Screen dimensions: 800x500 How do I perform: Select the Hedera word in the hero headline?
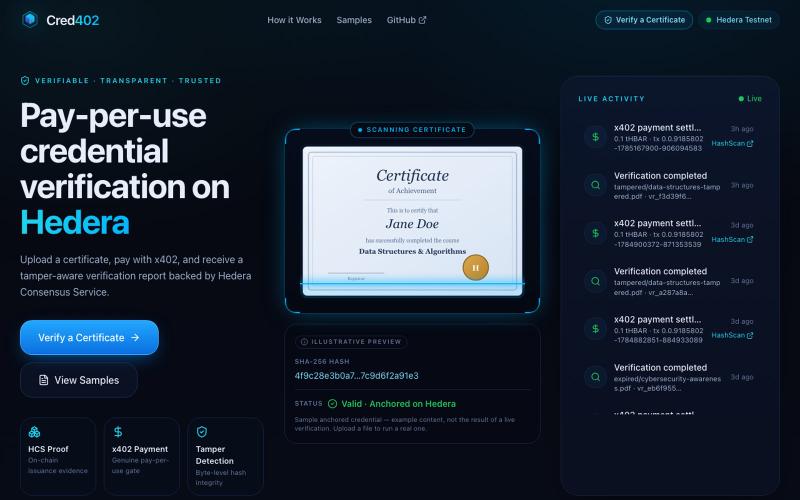click(x=74, y=222)
